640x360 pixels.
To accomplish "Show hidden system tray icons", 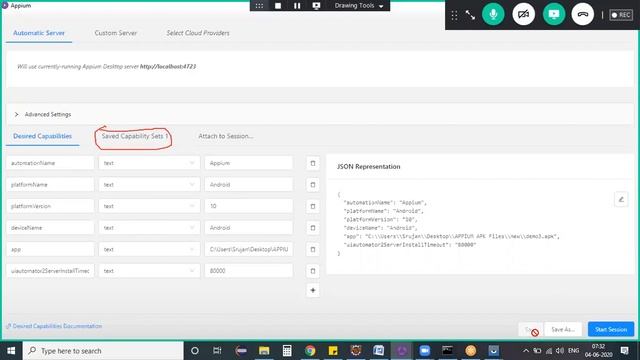I will point(526,351).
